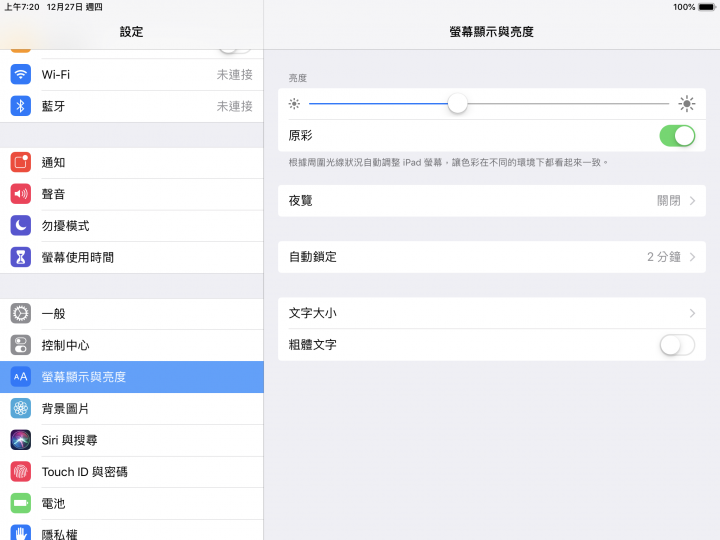Image resolution: width=720 pixels, height=540 pixels.
Task: Tap the 隱私權 hand icon
Action: (21, 533)
